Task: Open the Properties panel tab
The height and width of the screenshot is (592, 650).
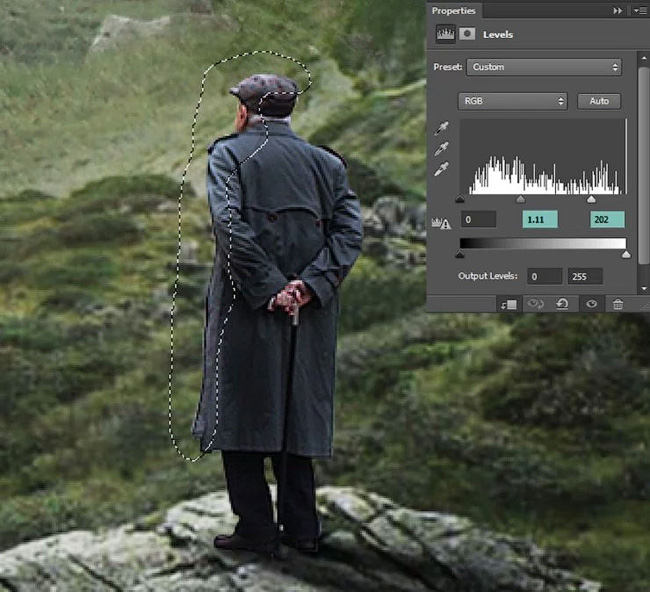Action: click(x=454, y=11)
